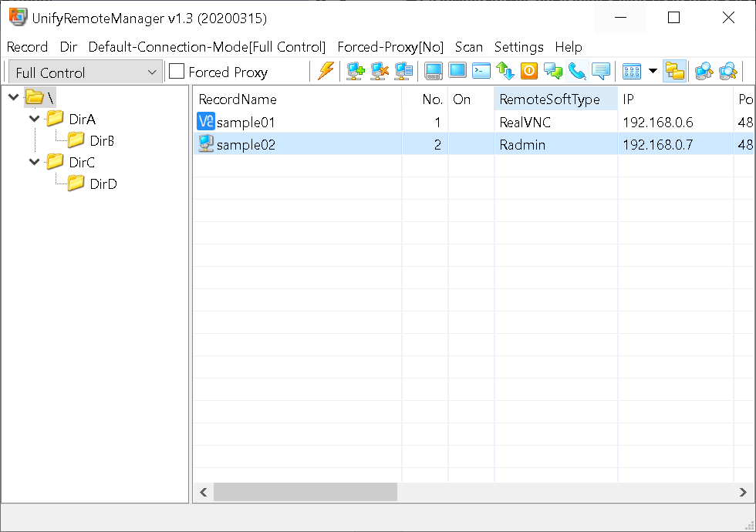Open the Forced-Proxy[No] menu
The image size is (756, 532).
click(x=390, y=47)
